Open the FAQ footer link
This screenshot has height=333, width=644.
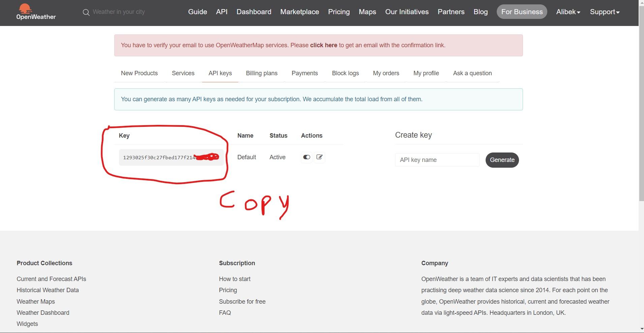[x=225, y=313]
